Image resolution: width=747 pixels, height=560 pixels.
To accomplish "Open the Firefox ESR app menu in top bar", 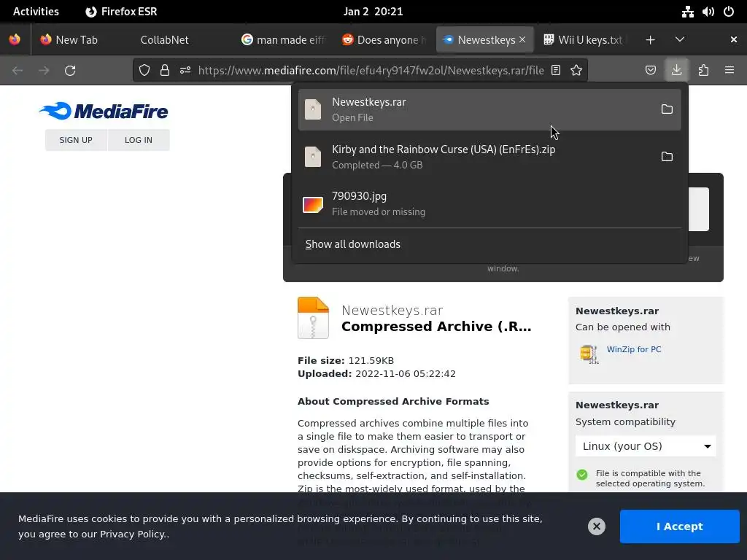I will coord(122,12).
